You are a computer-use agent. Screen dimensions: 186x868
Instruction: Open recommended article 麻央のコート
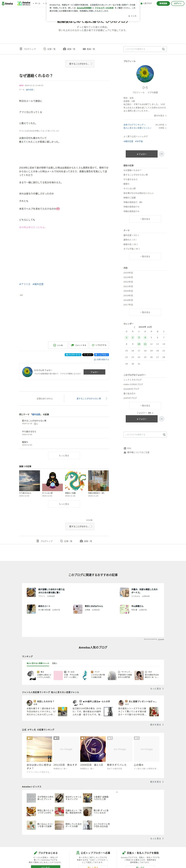click(x=44, y=606)
